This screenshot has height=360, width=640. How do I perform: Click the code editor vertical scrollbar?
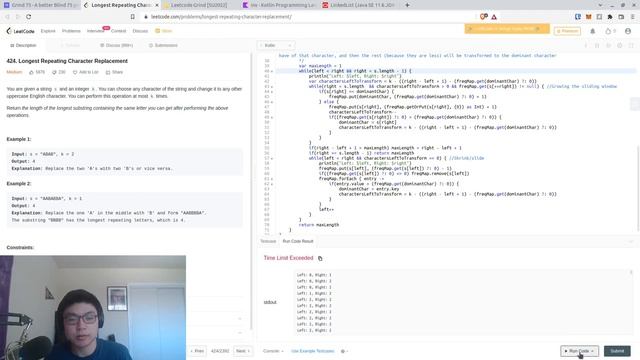[x=638, y=188]
